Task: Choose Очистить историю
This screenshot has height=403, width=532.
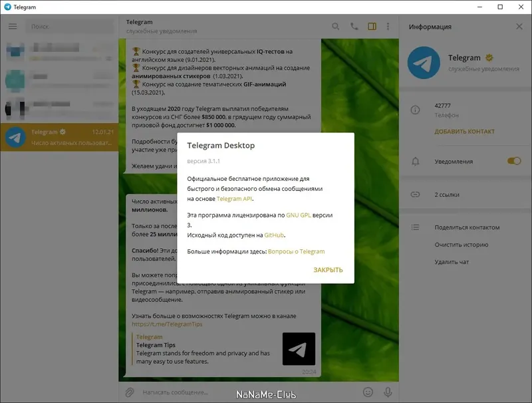Action: point(461,245)
